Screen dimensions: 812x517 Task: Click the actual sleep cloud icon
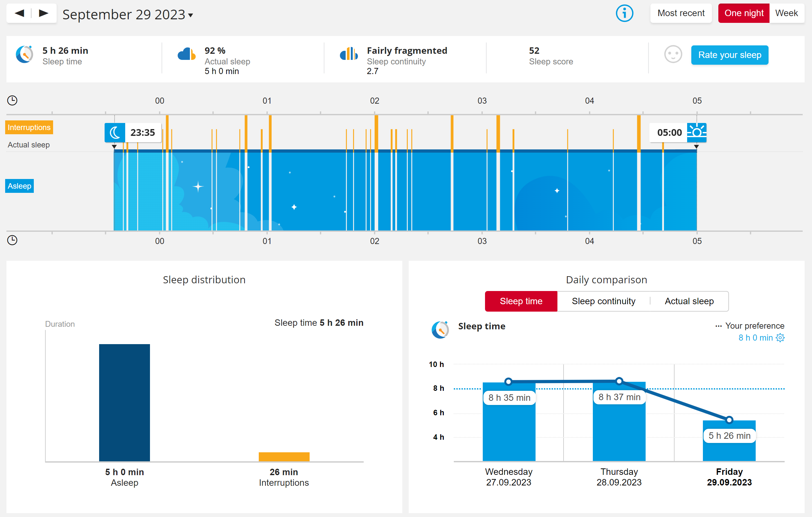tap(186, 55)
